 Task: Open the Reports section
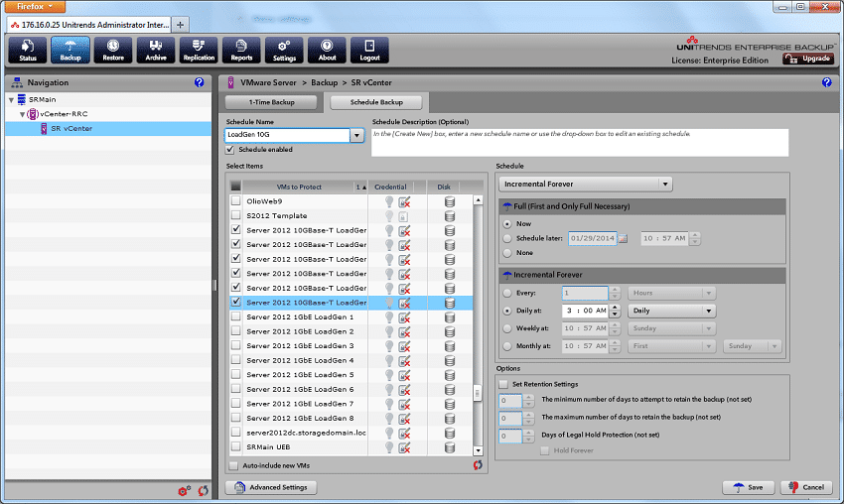click(x=241, y=51)
